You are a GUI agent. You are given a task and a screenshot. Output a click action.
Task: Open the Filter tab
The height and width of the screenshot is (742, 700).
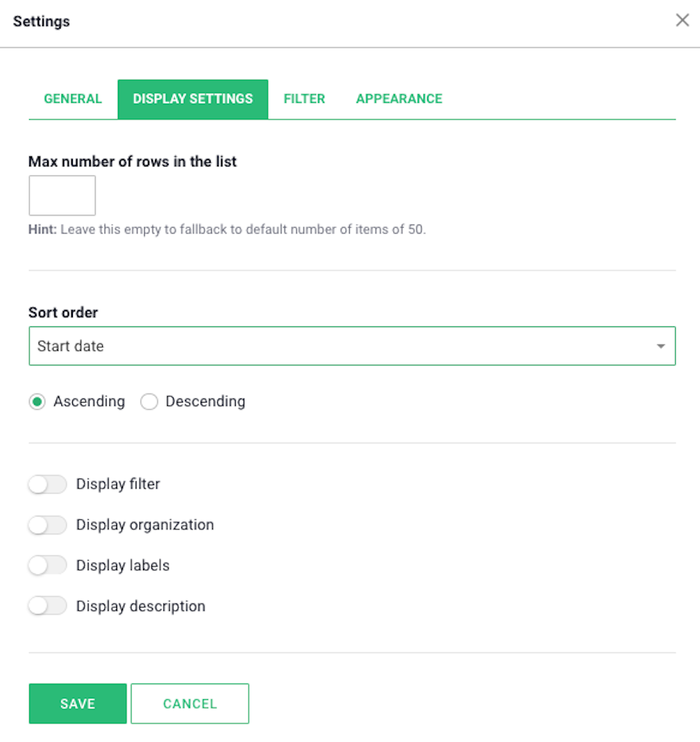click(x=304, y=99)
